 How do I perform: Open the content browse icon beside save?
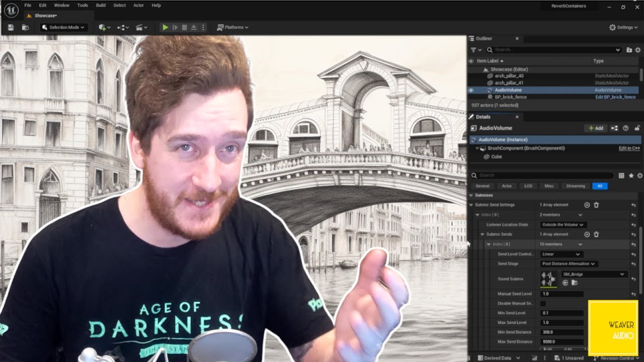[x=25, y=27]
